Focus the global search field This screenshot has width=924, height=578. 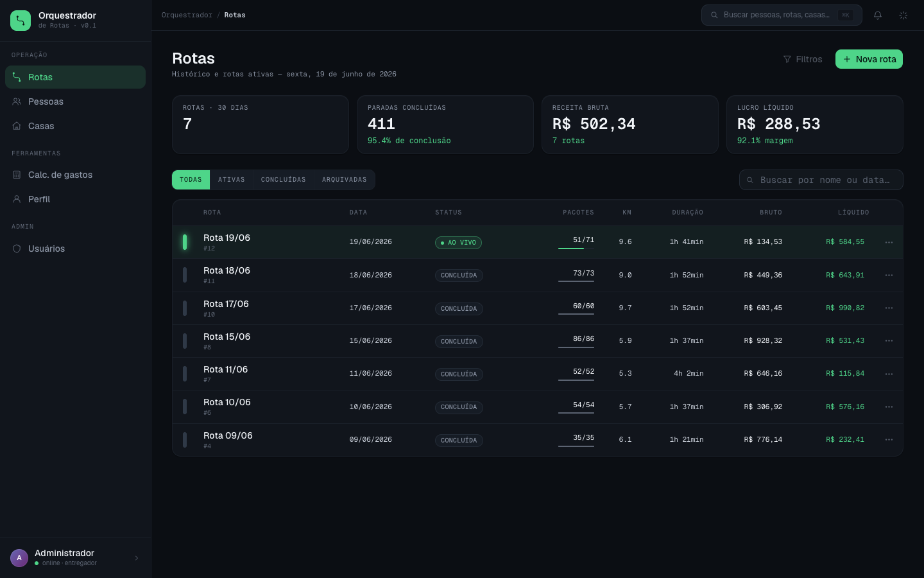[782, 15]
